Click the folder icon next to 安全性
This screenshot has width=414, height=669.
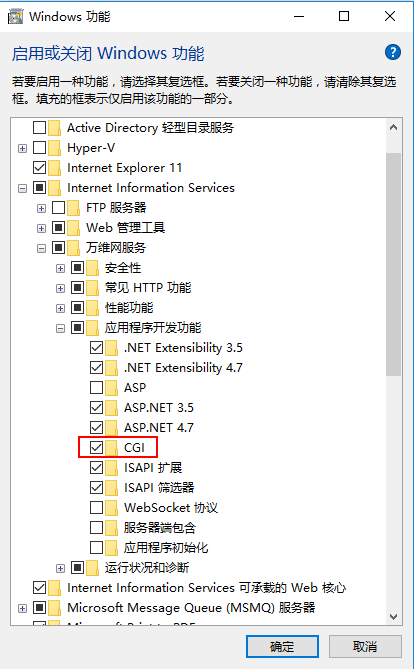pyautogui.click(x=93, y=268)
